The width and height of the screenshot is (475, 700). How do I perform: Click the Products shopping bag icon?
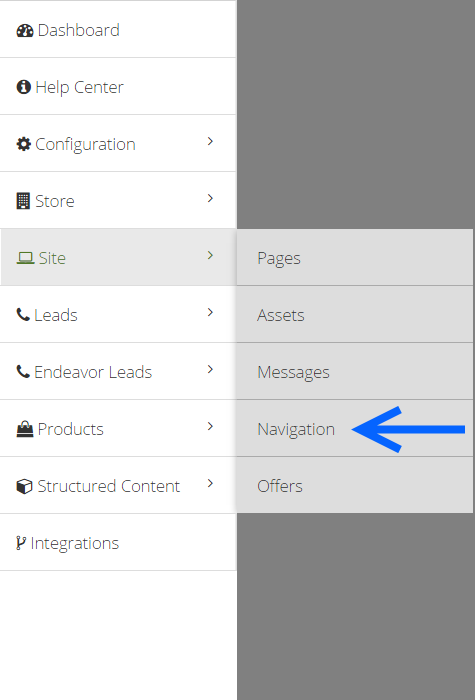point(25,429)
